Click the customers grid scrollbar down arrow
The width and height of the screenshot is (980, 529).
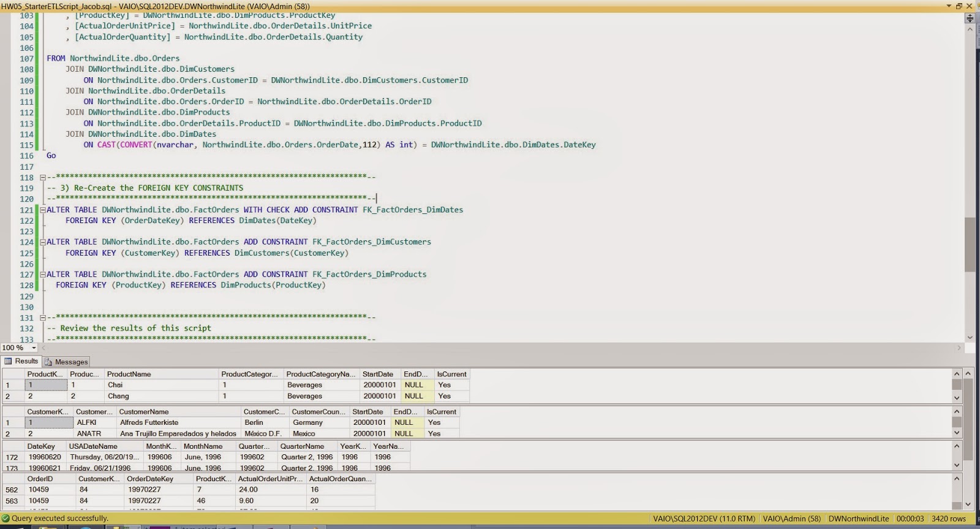pos(957,433)
